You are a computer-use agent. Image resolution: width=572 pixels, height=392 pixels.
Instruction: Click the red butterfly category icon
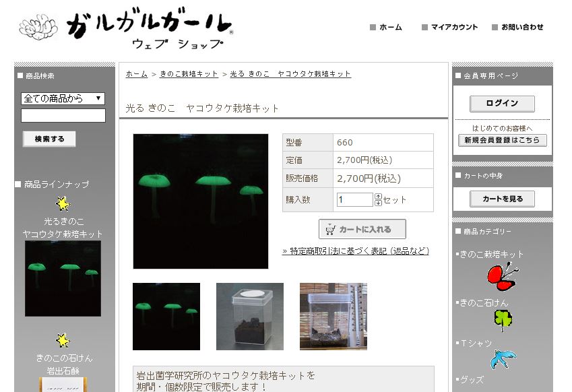pos(503,277)
